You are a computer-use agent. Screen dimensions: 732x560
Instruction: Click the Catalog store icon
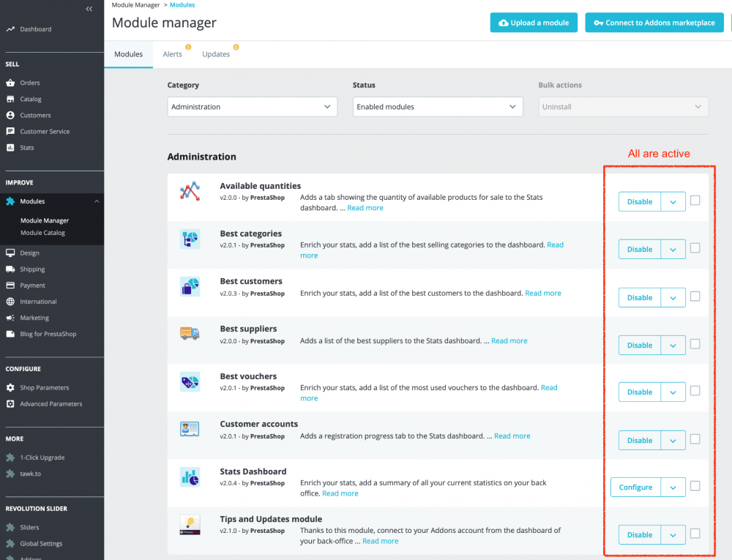click(10, 99)
